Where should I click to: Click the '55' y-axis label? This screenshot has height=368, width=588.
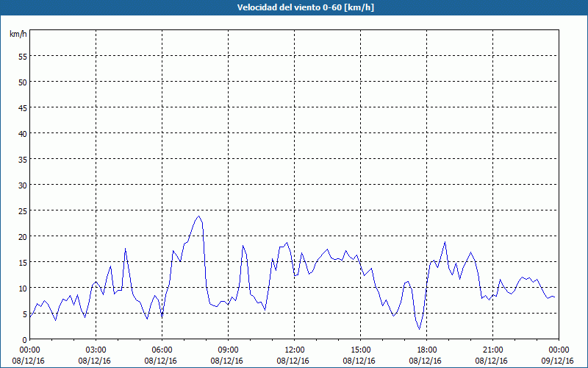pos(23,57)
